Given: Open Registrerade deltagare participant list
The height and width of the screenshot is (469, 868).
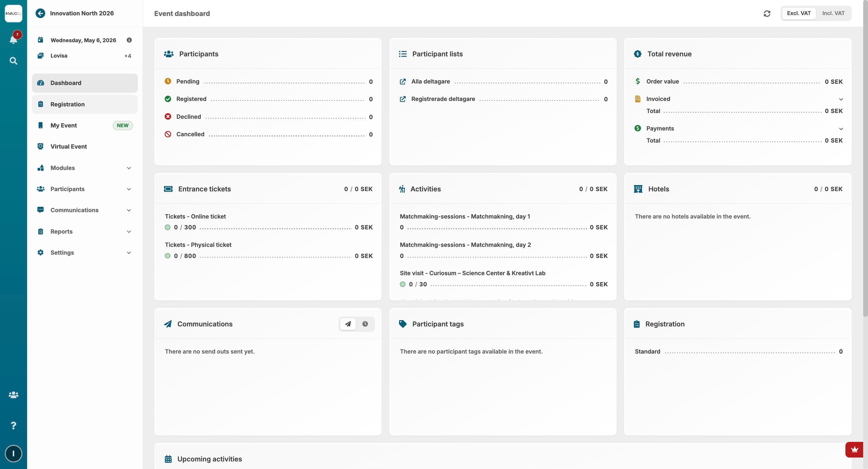Looking at the screenshot, I should tap(443, 99).
